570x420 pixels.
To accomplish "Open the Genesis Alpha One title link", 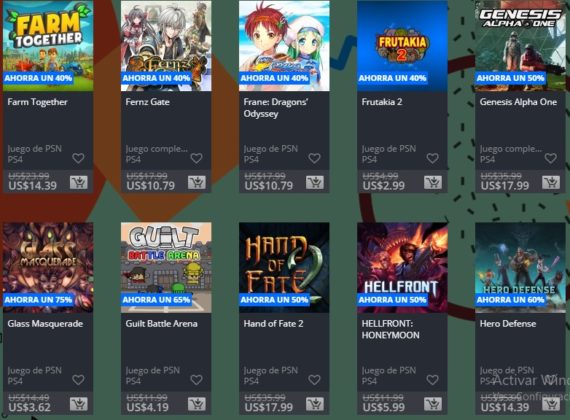I will [x=518, y=102].
